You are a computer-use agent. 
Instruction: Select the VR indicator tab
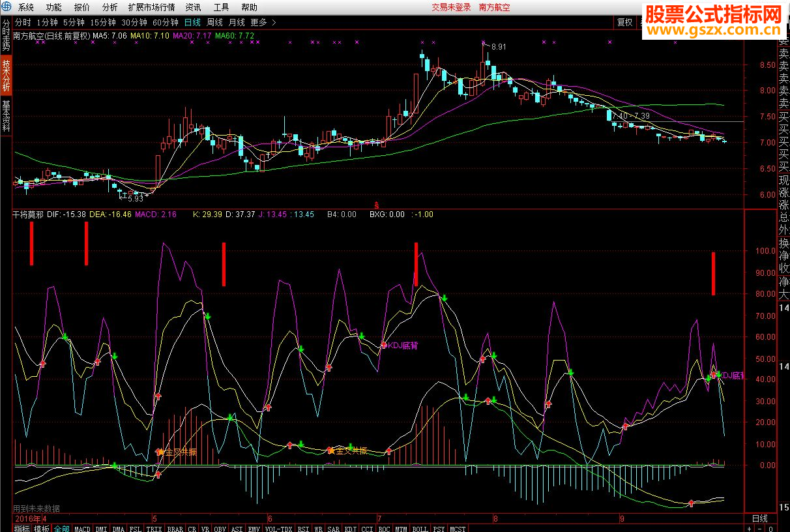[205, 528]
